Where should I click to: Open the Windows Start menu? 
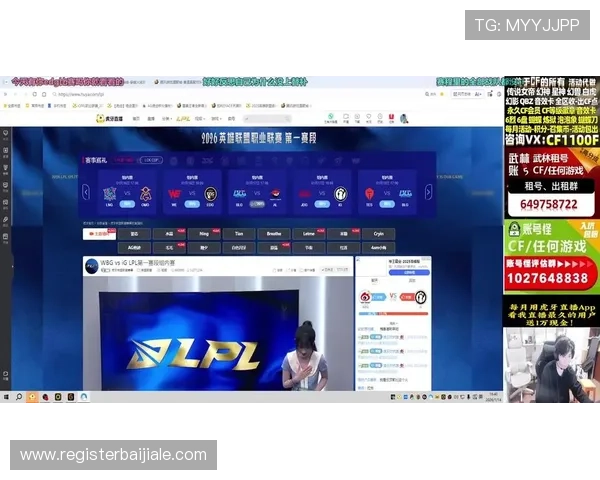click(6, 397)
